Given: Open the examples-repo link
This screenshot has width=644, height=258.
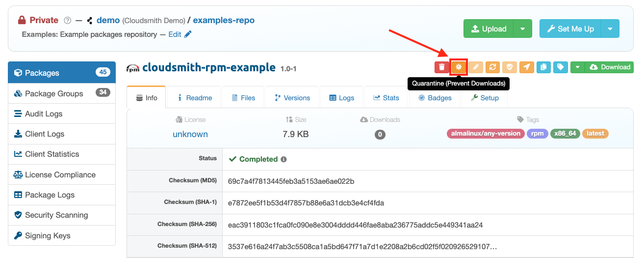Looking at the screenshot, I should tap(224, 20).
